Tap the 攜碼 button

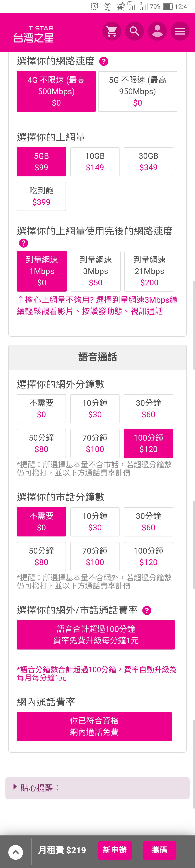(159, 850)
